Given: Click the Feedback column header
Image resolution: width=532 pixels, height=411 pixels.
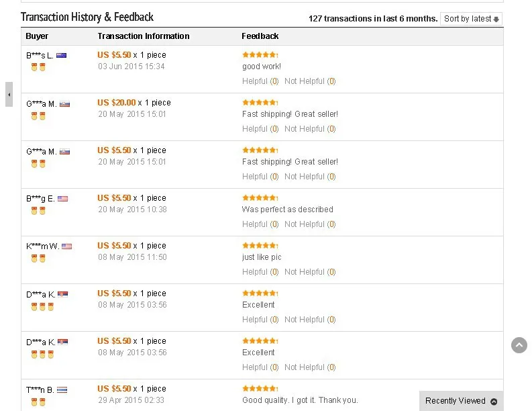Looking at the screenshot, I should (260, 36).
